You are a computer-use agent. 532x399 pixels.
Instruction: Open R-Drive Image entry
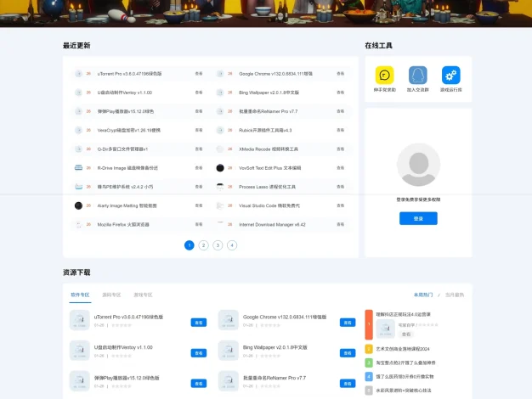click(127, 168)
